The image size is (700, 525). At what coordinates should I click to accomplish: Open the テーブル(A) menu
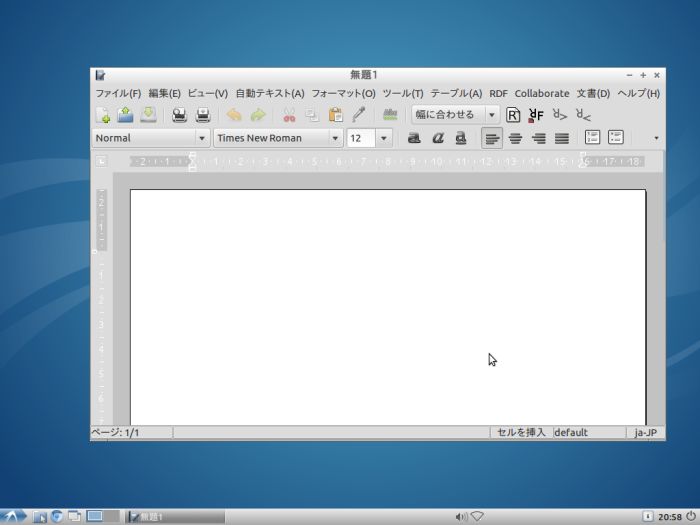click(456, 93)
